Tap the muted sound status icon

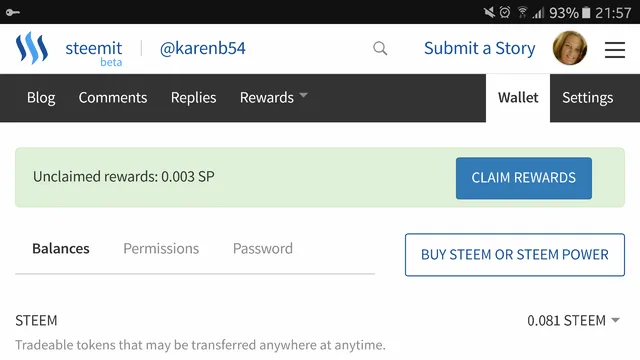pos(489,12)
